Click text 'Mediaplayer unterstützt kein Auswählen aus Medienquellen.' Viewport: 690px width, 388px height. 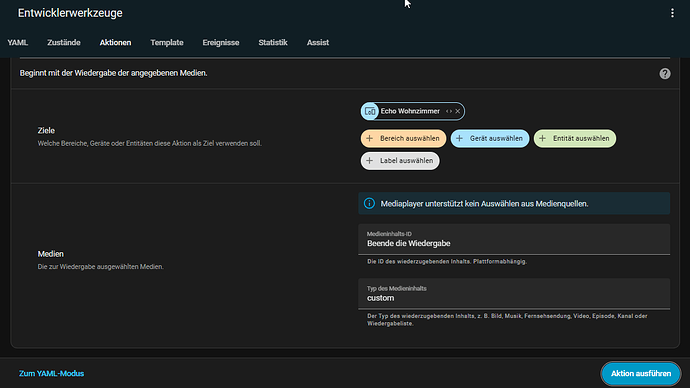[x=484, y=204]
